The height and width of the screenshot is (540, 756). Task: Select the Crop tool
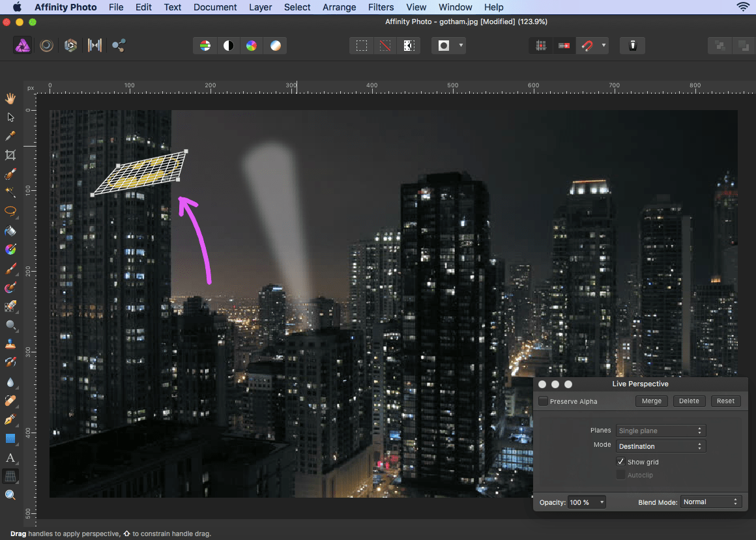[x=10, y=155]
